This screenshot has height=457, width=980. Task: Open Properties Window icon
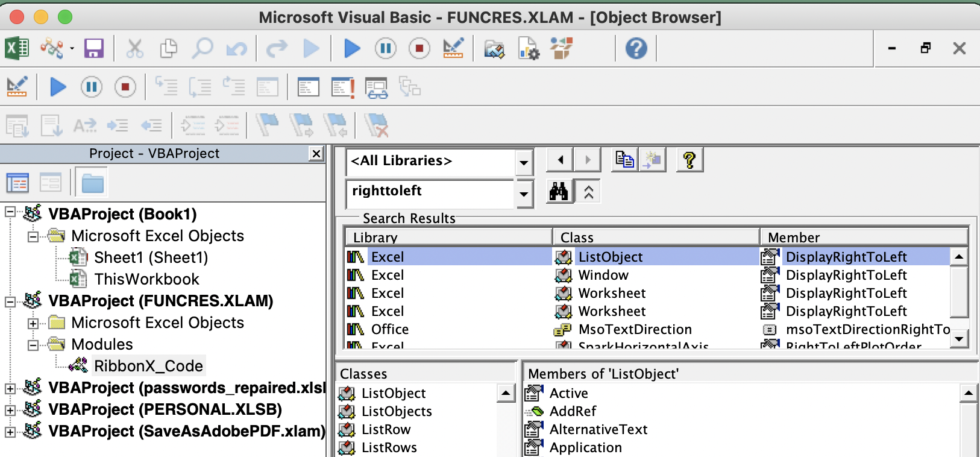[529, 48]
